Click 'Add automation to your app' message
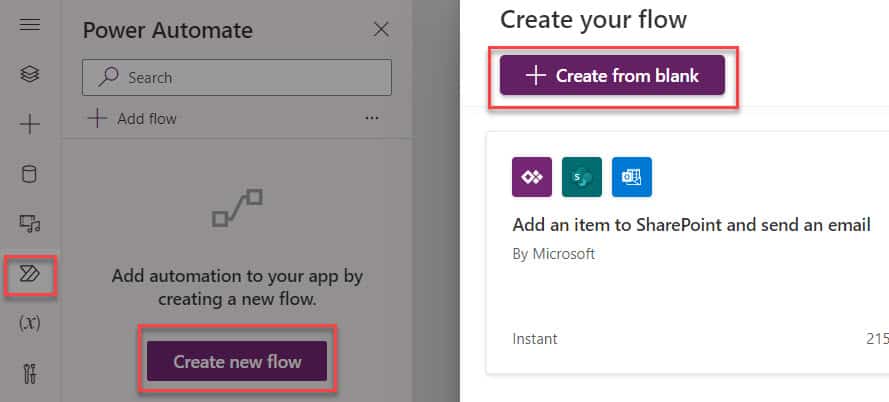Image resolution: width=889 pixels, height=402 pixels. pos(237,287)
